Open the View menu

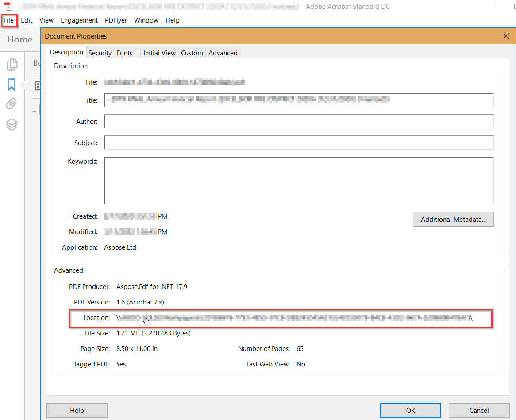point(46,20)
